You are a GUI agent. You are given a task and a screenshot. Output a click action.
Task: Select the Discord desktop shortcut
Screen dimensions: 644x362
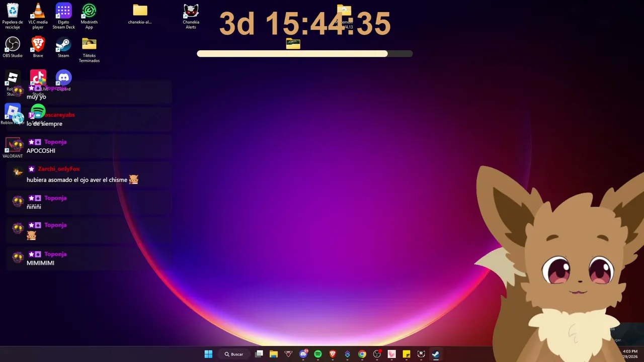(63, 81)
